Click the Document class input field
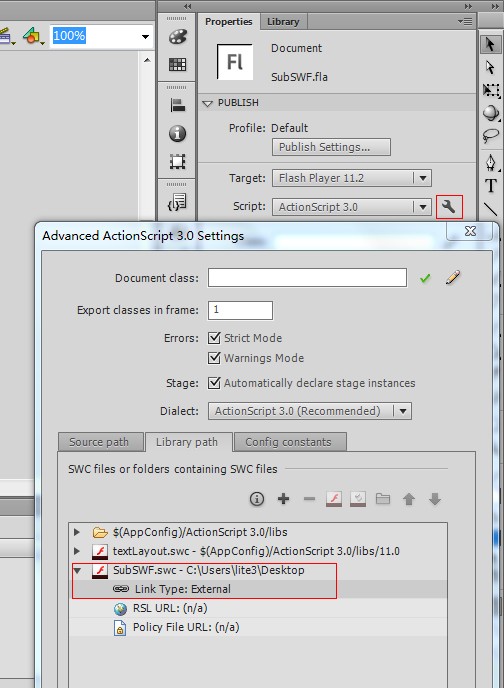 307,278
